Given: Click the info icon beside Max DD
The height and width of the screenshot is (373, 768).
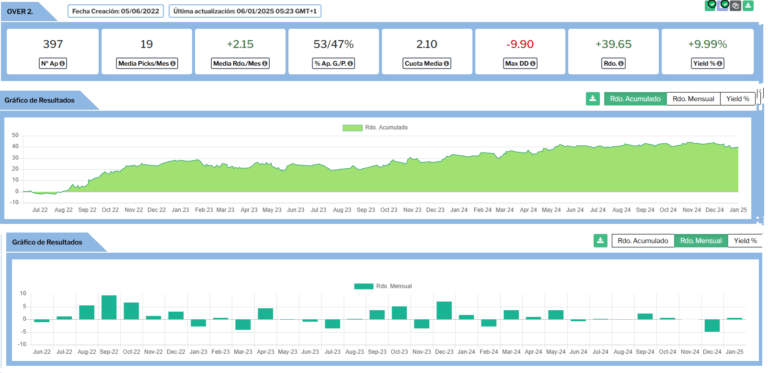Looking at the screenshot, I should tap(532, 64).
